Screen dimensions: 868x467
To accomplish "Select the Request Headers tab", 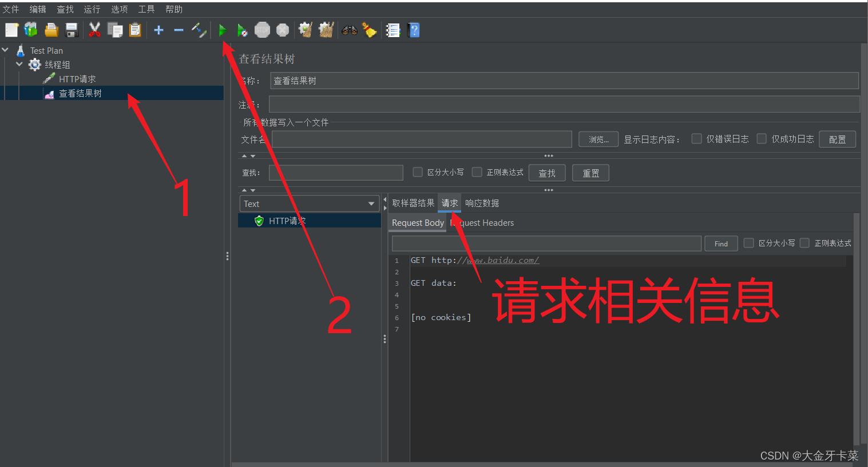I will tap(482, 223).
